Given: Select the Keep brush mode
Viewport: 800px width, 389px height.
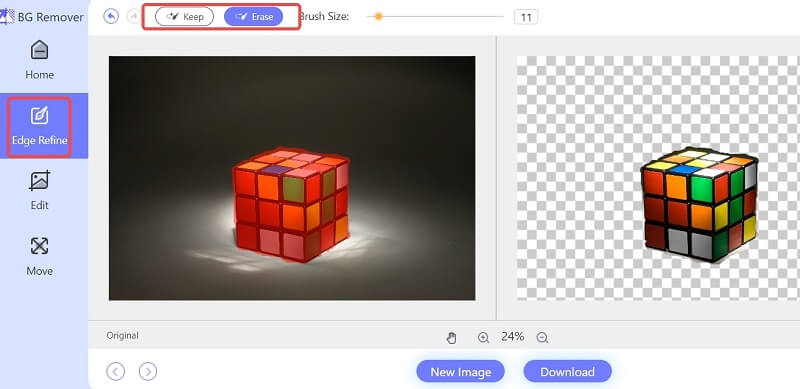Looking at the screenshot, I should coord(184,16).
